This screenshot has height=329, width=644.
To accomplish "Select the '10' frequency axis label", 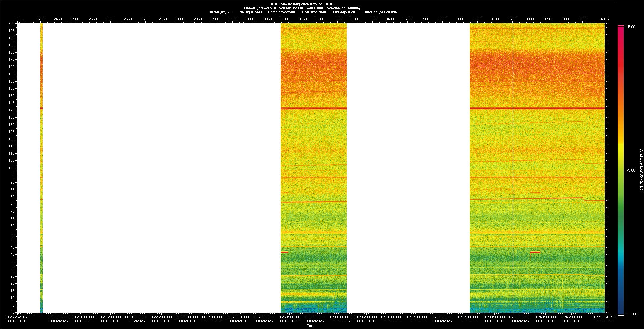I will pos(12,298).
